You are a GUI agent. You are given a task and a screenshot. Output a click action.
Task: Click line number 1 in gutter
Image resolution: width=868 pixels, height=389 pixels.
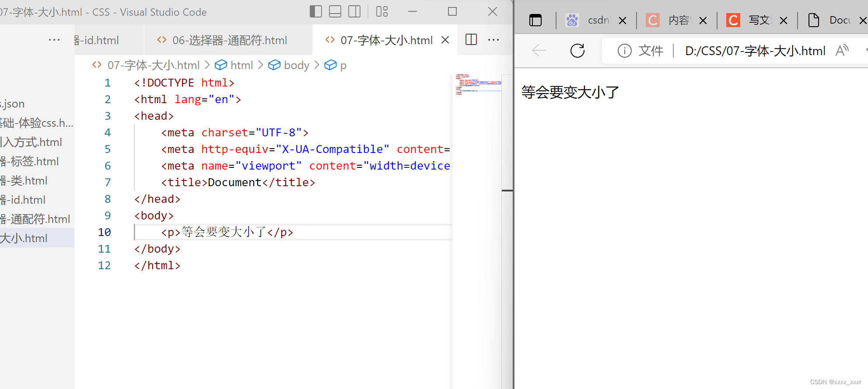point(108,83)
